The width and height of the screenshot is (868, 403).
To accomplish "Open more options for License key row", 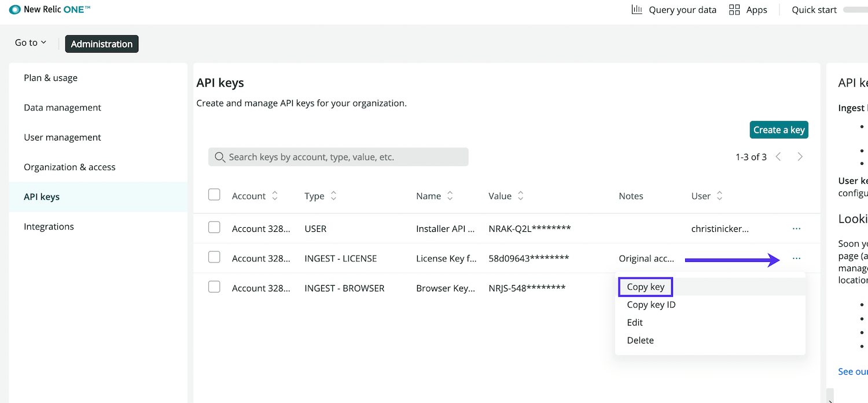I will click(x=797, y=258).
